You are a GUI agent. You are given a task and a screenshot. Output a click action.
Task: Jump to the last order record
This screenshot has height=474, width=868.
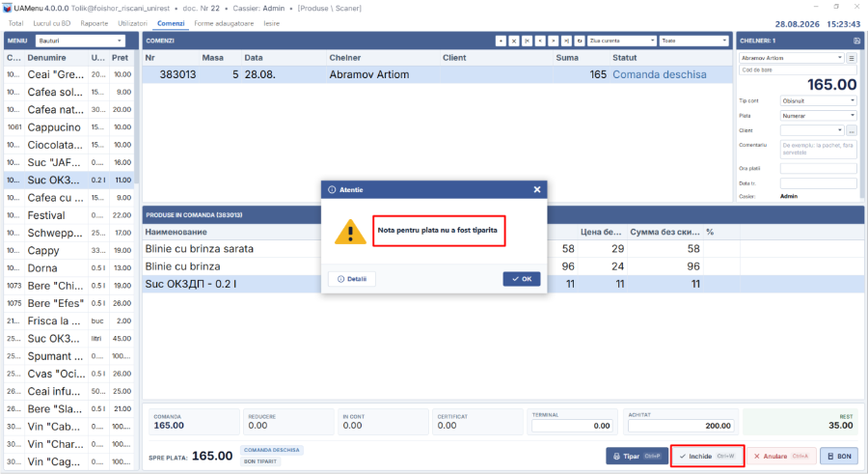tap(566, 41)
